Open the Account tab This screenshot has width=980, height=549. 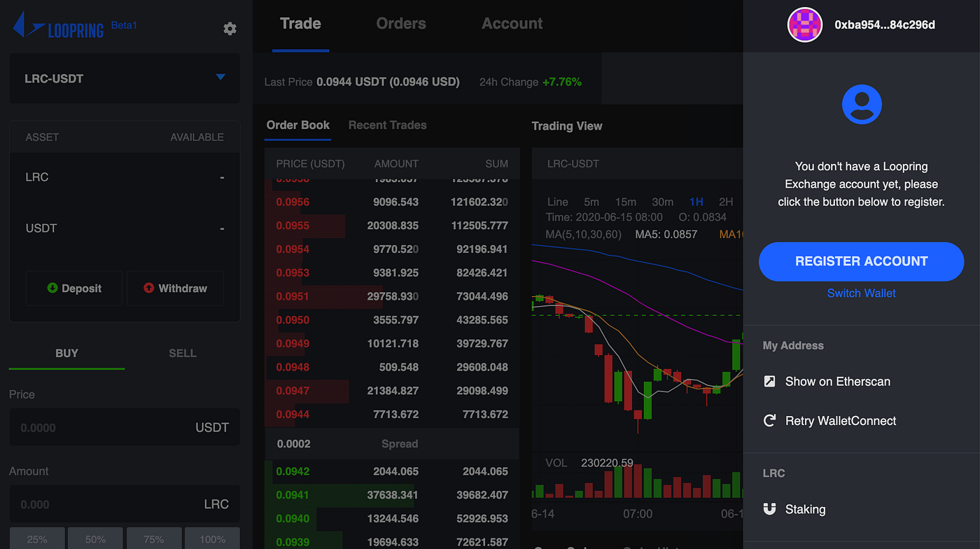click(512, 23)
